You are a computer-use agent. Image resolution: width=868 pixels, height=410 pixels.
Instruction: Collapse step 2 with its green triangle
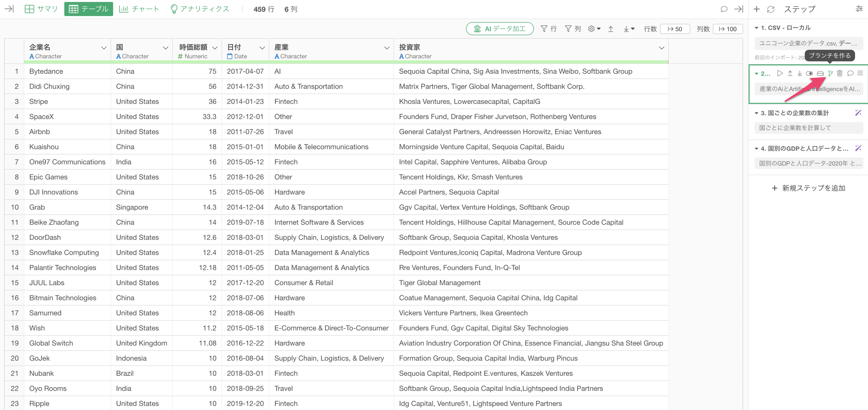click(x=756, y=73)
